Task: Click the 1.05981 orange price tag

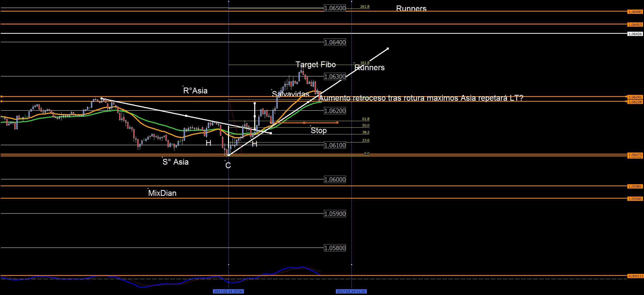Action: coord(635,187)
